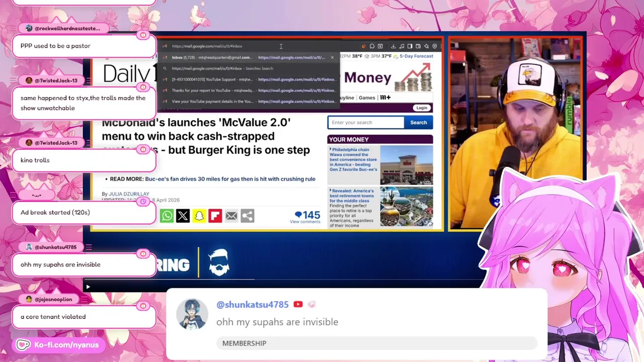
Task: Click the VPN shield icon in toolbar
Action: point(435,46)
